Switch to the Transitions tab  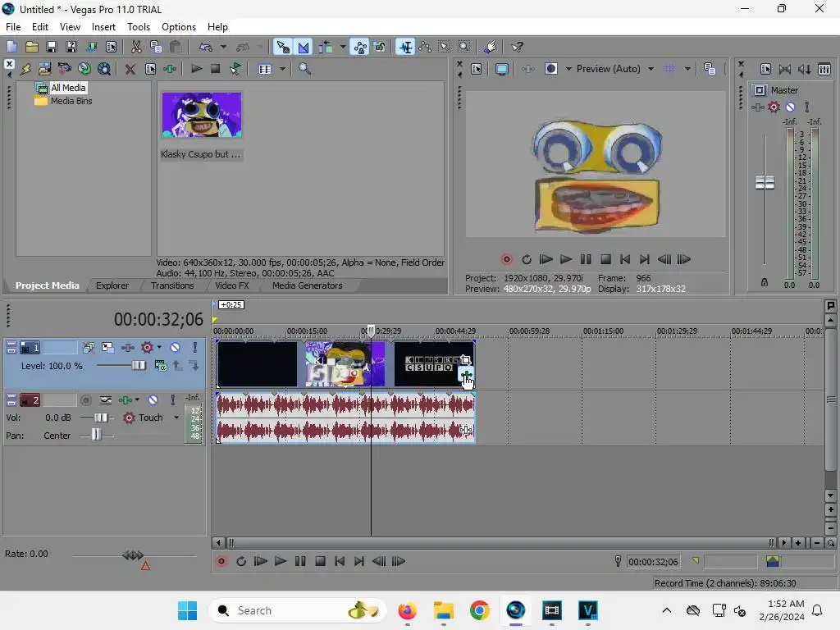pyautogui.click(x=172, y=285)
